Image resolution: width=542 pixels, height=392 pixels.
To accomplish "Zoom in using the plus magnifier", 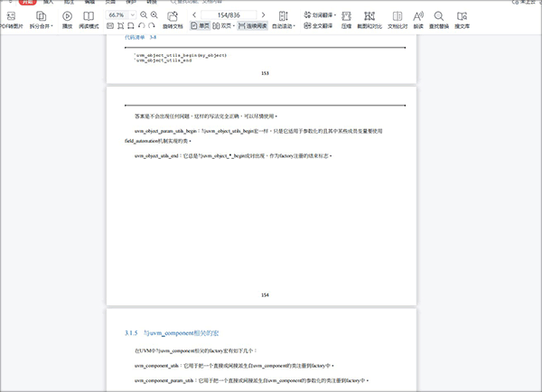I will 154,14.
